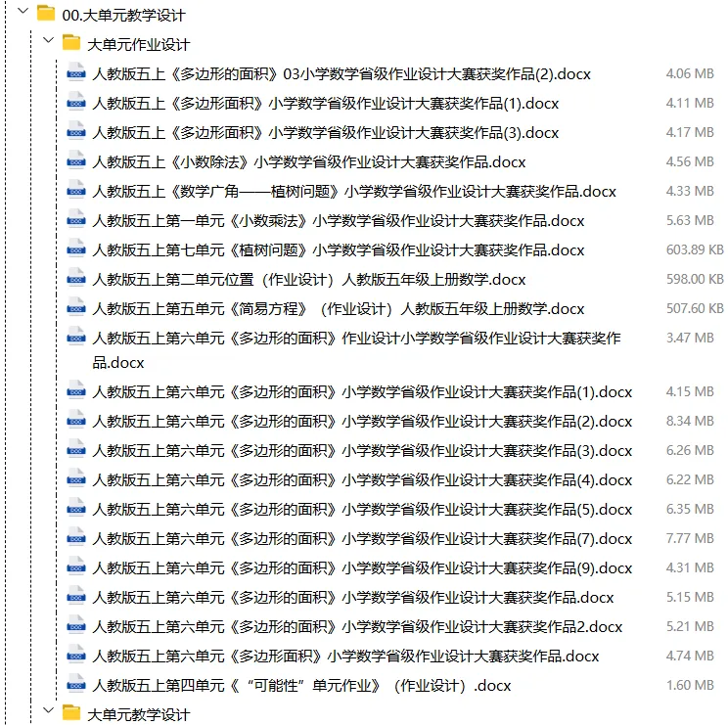Open 第六单元《多边形的面积》获奖作品(1).docx name
Screen dimensions: 728x725
click(x=362, y=392)
